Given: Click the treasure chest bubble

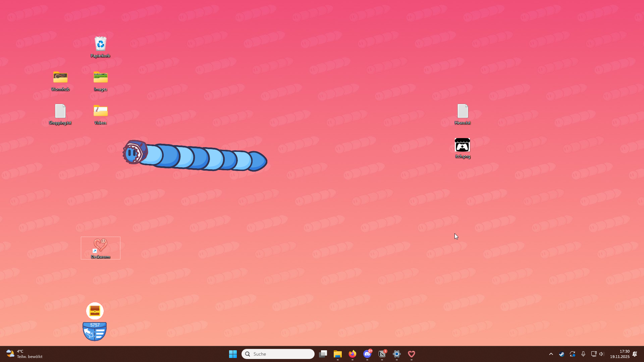Looking at the screenshot, I should (95, 311).
